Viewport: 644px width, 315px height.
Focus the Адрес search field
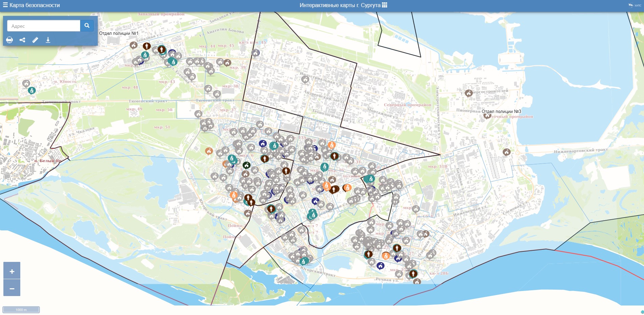tap(44, 26)
